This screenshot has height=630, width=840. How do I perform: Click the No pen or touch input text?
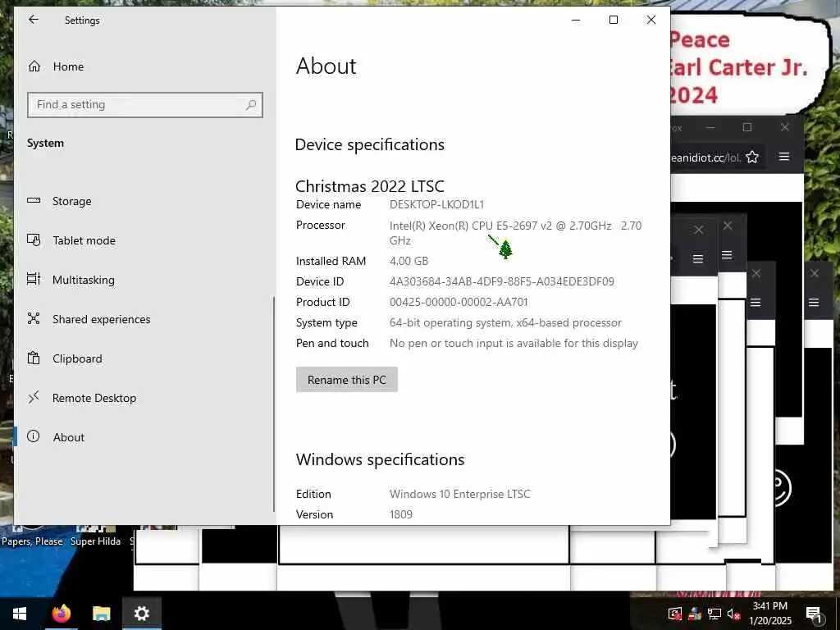[514, 343]
